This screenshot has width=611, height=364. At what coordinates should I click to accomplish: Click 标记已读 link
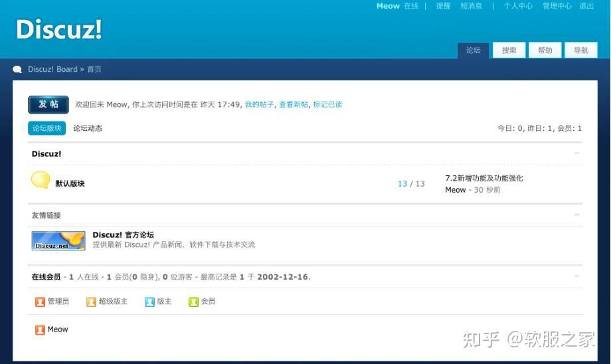tap(327, 104)
